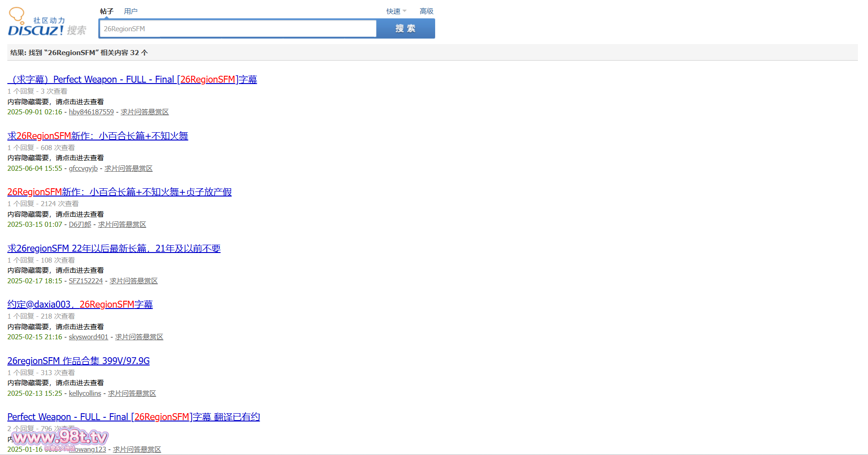Screen dimensions: 868x455
Task: Click the Discuz! search logo
Action: pos(47,22)
